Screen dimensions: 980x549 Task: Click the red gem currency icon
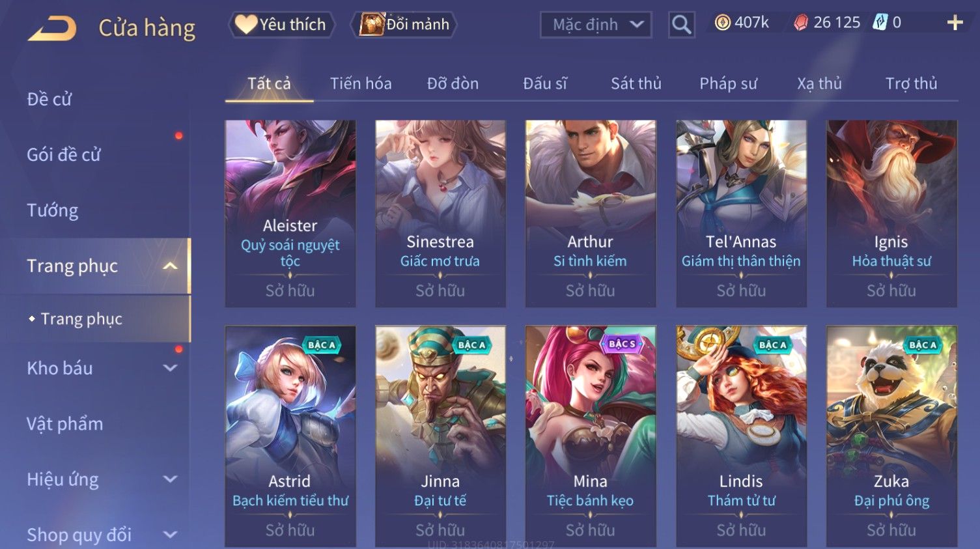tap(800, 23)
